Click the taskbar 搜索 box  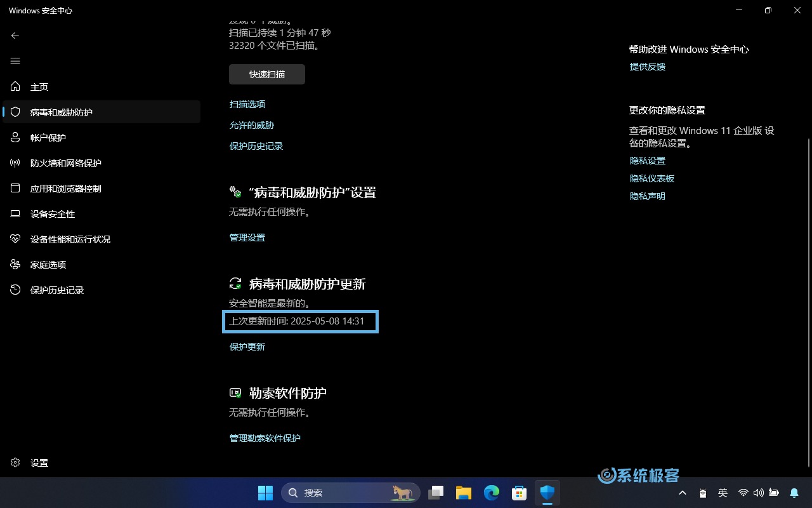coord(351,493)
